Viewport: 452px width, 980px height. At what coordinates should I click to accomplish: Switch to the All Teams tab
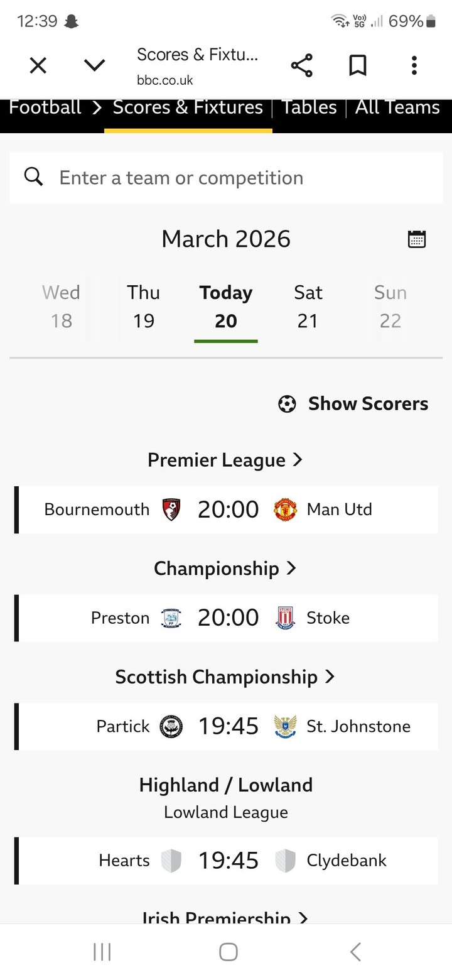coord(397,107)
